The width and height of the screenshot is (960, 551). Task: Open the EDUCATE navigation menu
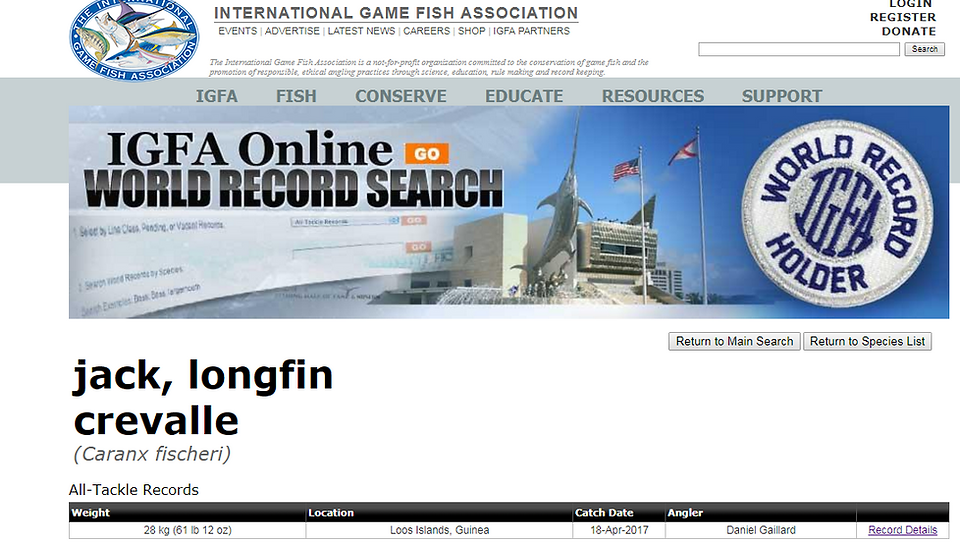pyautogui.click(x=524, y=96)
